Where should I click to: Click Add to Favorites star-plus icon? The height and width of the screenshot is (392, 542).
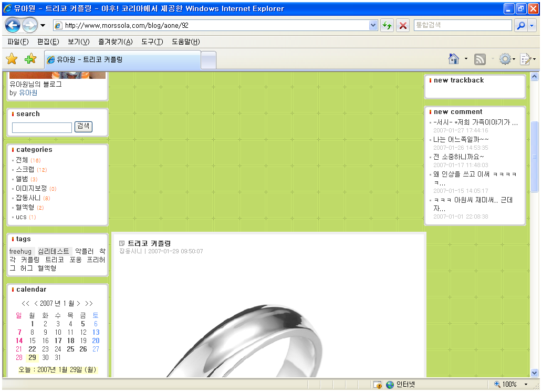[x=30, y=59]
